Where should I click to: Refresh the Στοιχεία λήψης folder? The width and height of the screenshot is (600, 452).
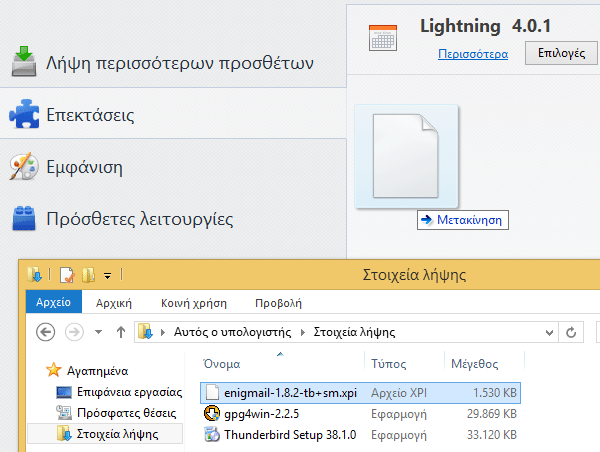571,332
